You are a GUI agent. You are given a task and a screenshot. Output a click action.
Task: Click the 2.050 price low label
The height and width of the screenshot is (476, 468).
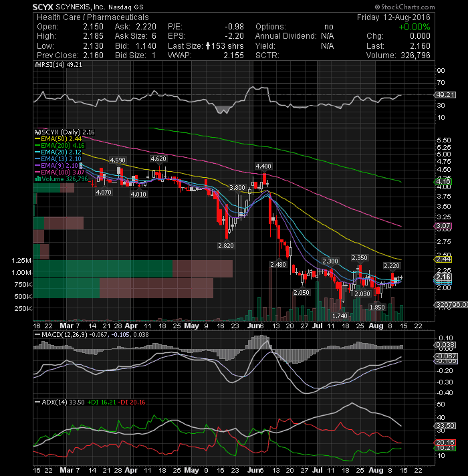302,292
